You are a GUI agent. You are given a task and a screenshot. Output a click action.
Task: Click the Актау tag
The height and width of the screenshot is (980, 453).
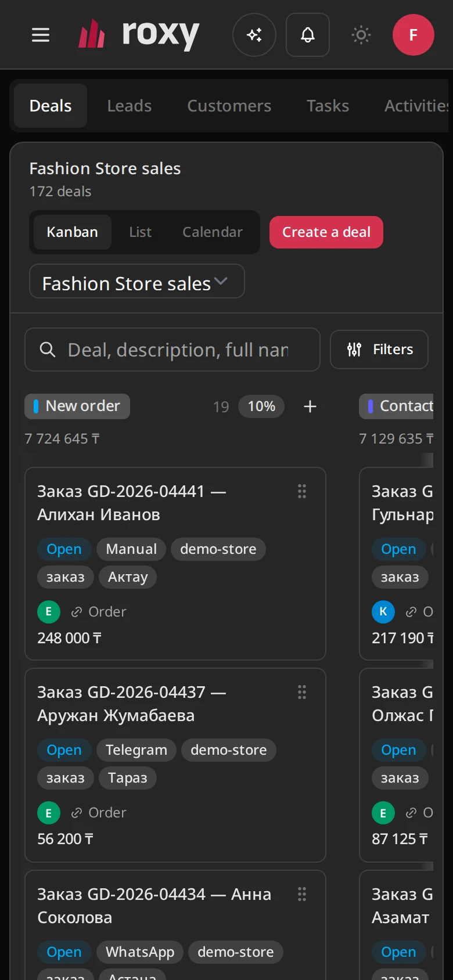click(128, 577)
